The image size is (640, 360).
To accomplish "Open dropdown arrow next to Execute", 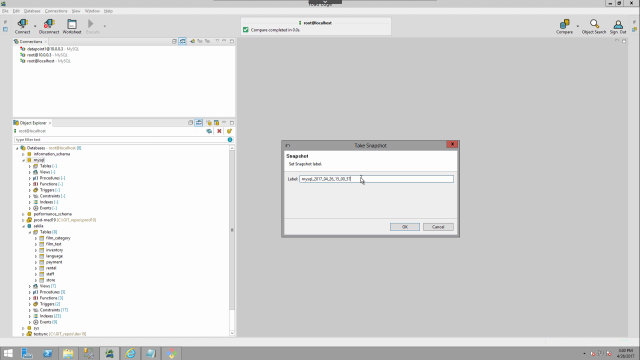I will click(x=104, y=26).
